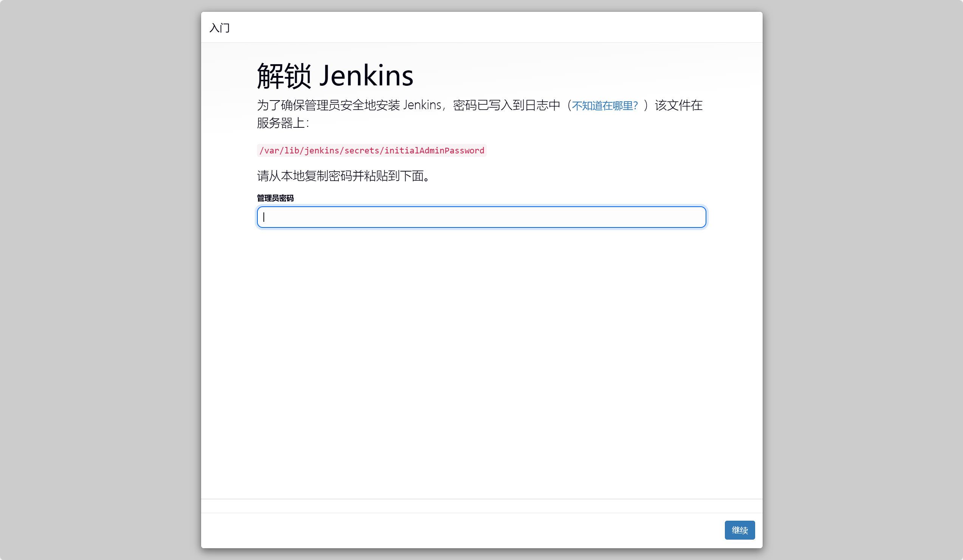963x560 pixels.
Task: Click the 解锁 characters in the main heading
Action: click(284, 76)
